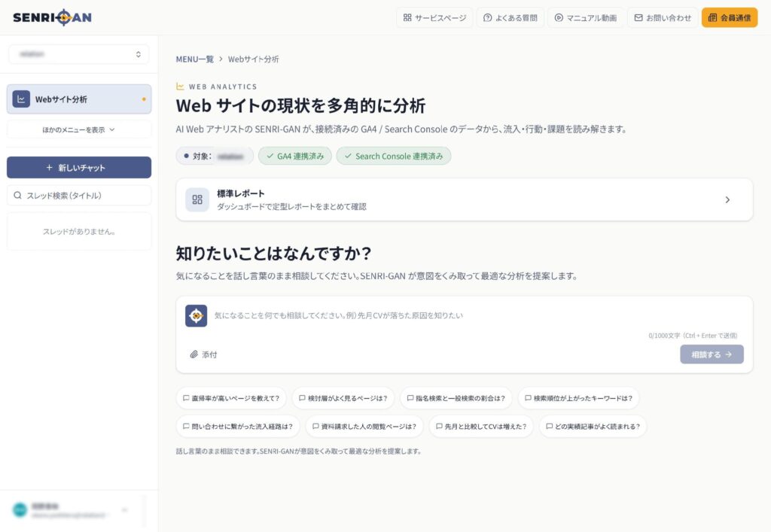
Task: Click the Webサイト分析 chart icon in sidebar
Action: pos(21,99)
